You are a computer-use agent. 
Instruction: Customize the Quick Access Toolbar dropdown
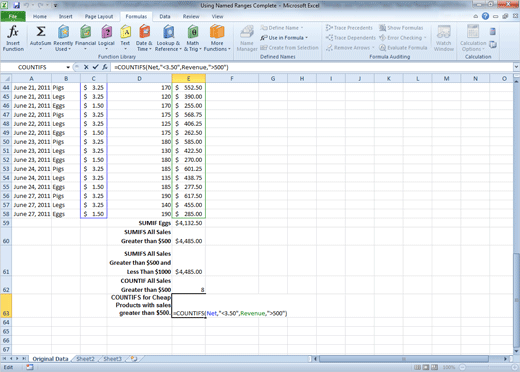[55, 5]
